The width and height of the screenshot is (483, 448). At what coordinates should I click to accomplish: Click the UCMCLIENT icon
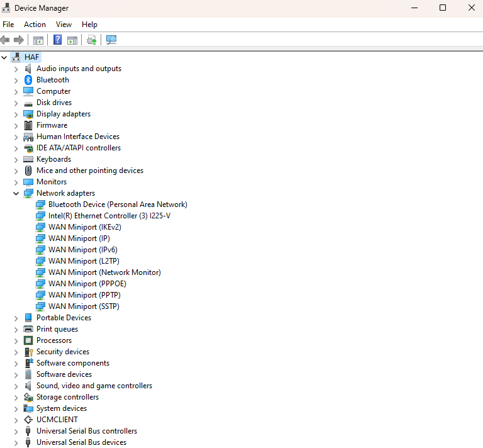28,420
